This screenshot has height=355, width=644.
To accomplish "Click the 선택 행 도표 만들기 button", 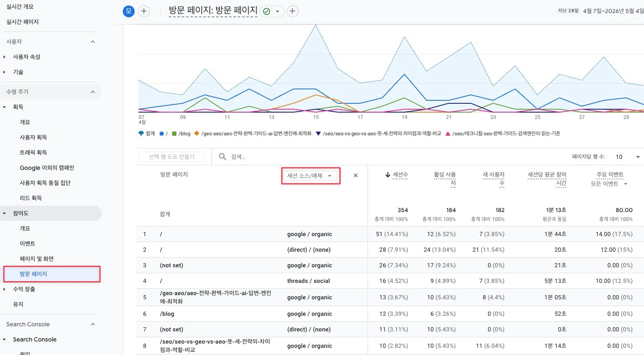I will click(172, 157).
